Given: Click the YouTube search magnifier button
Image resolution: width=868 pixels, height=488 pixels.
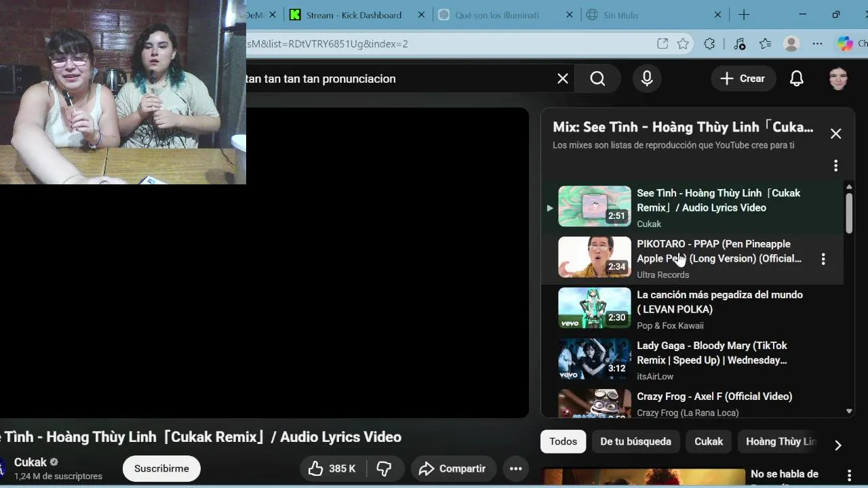Looking at the screenshot, I should [x=597, y=79].
